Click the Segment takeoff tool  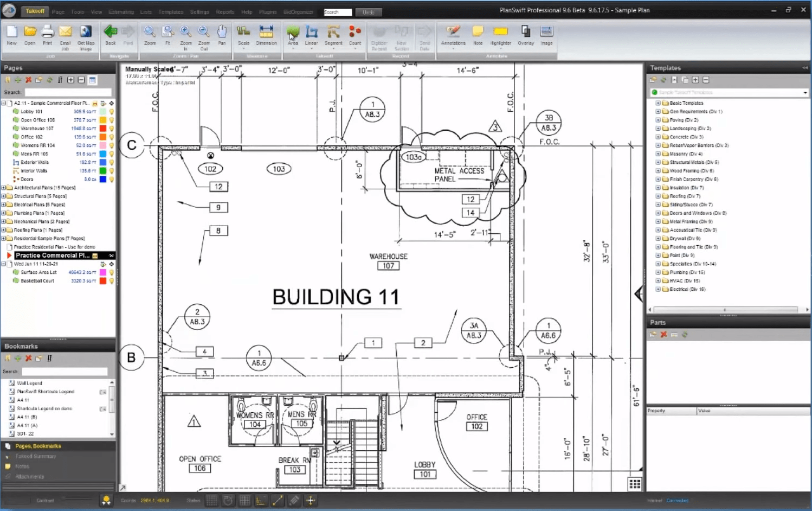[x=333, y=35]
